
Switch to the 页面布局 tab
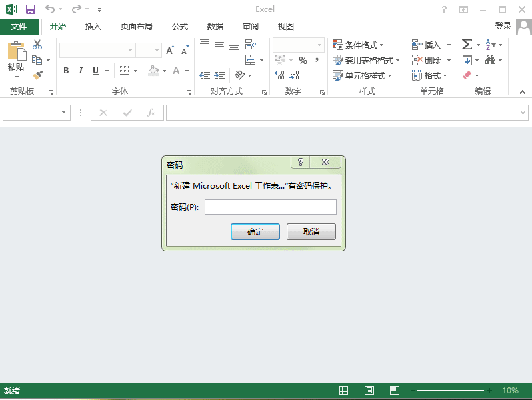tap(137, 27)
